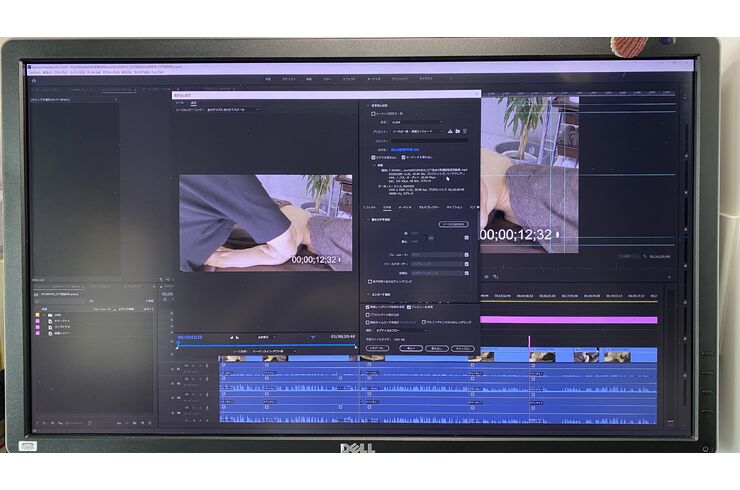
Task: Click the set in point icon in export preview
Action: tap(231, 338)
